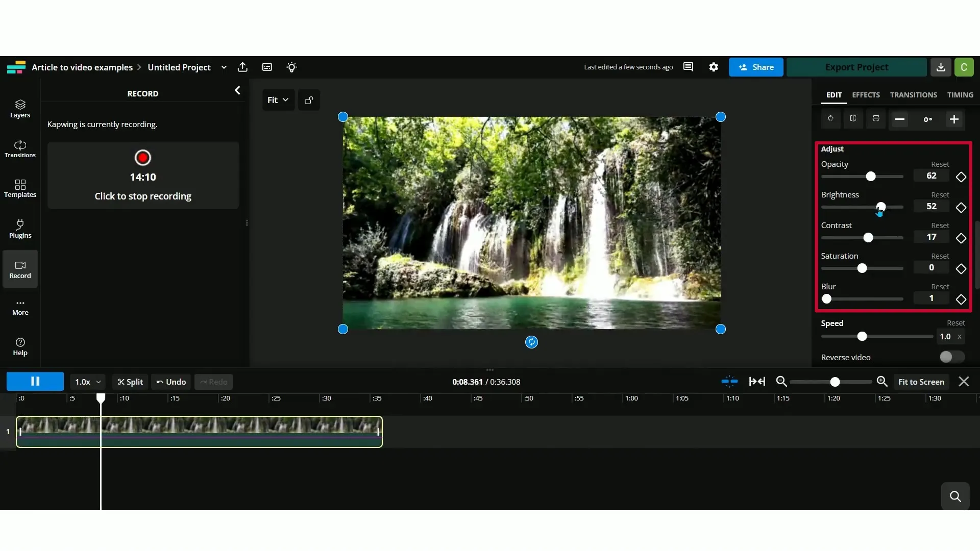
Task: Open the Plugins sidebar panel
Action: point(20,229)
